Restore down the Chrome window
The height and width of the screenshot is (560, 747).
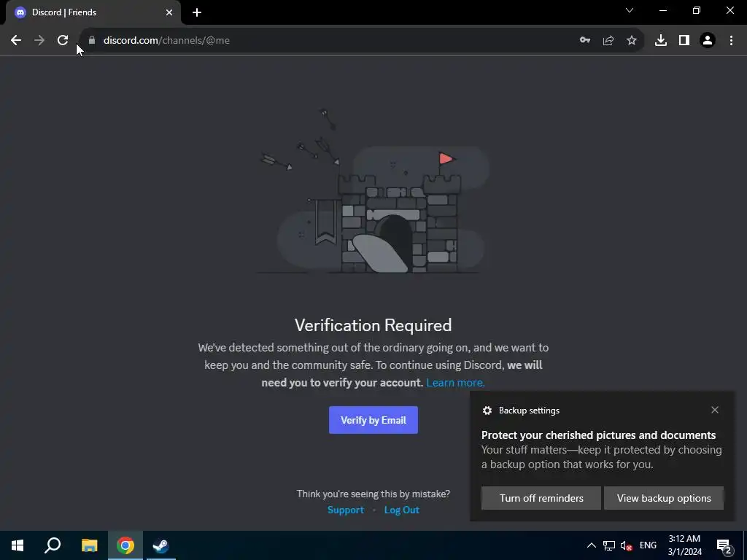(697, 10)
